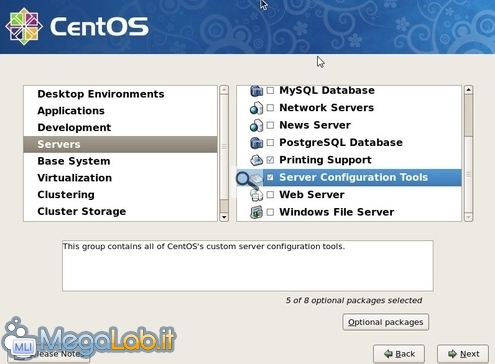Viewport: 495px width, 364px height.
Task: Click the Printing Support printer icon
Action: pos(256,160)
